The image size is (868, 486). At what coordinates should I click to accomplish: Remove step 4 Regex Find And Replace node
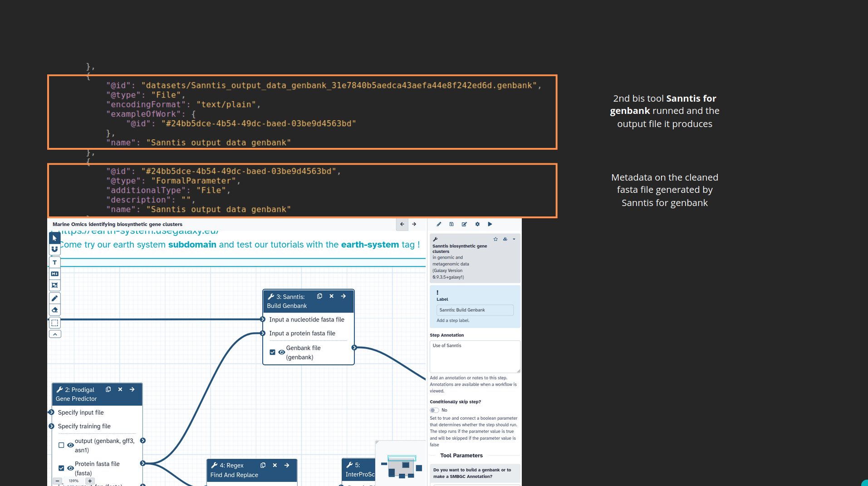(275, 465)
